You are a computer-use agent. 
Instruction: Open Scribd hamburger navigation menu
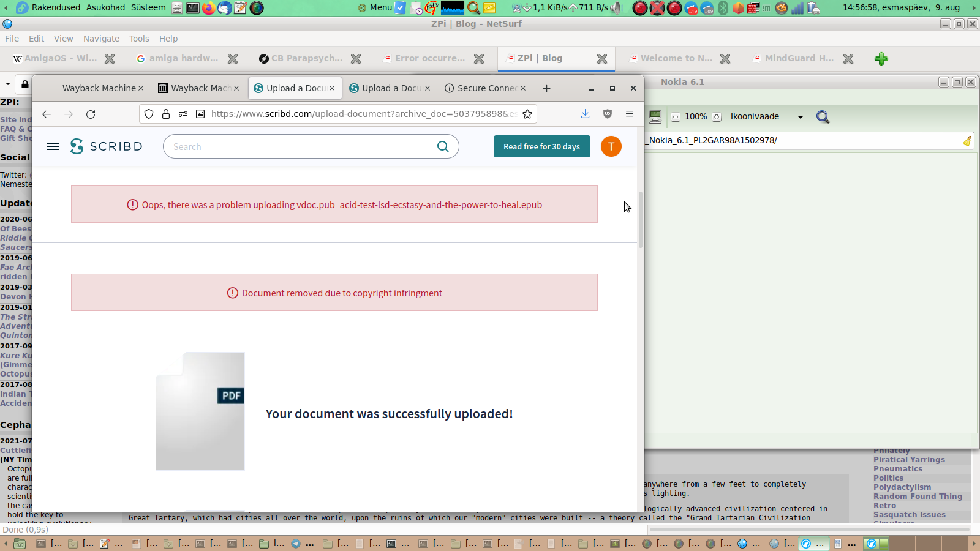(53, 146)
